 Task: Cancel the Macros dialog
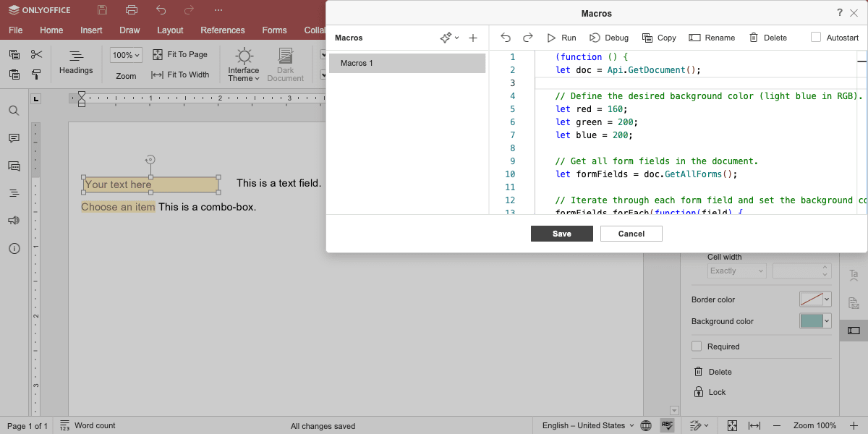click(631, 234)
